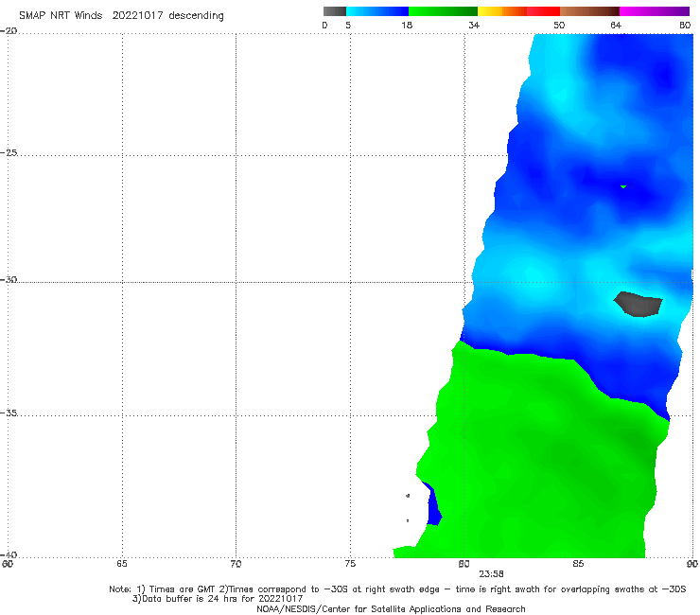Click the color bar label "64"

pos(616,25)
